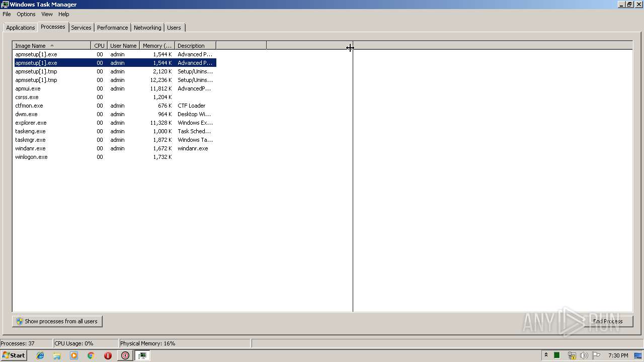This screenshot has width=644, height=362.
Task: Select the dwm.exe process
Action: click(115, 114)
